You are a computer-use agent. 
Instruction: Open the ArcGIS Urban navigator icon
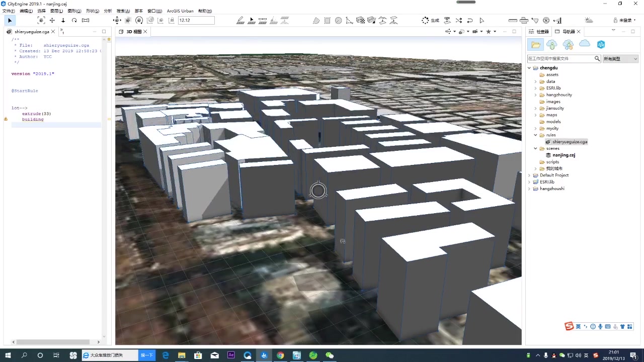click(601, 45)
